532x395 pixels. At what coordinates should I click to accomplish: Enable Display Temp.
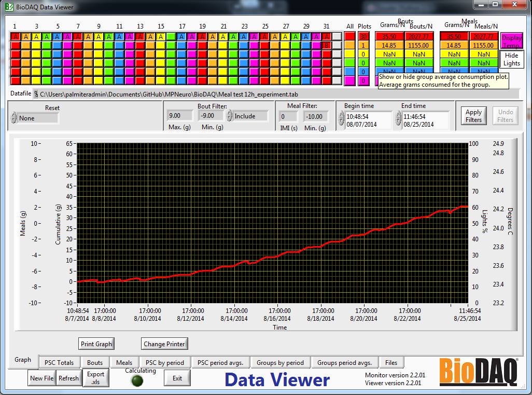pyautogui.click(x=511, y=40)
